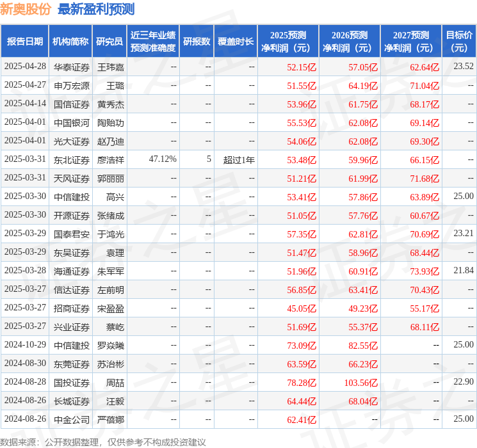The image size is (477, 448).
Task: Click the 覆盖时长 column header
Action: point(236,42)
